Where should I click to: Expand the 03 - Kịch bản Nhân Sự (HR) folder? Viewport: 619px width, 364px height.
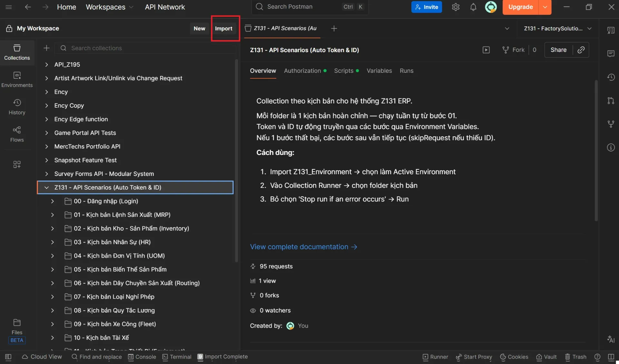point(53,242)
